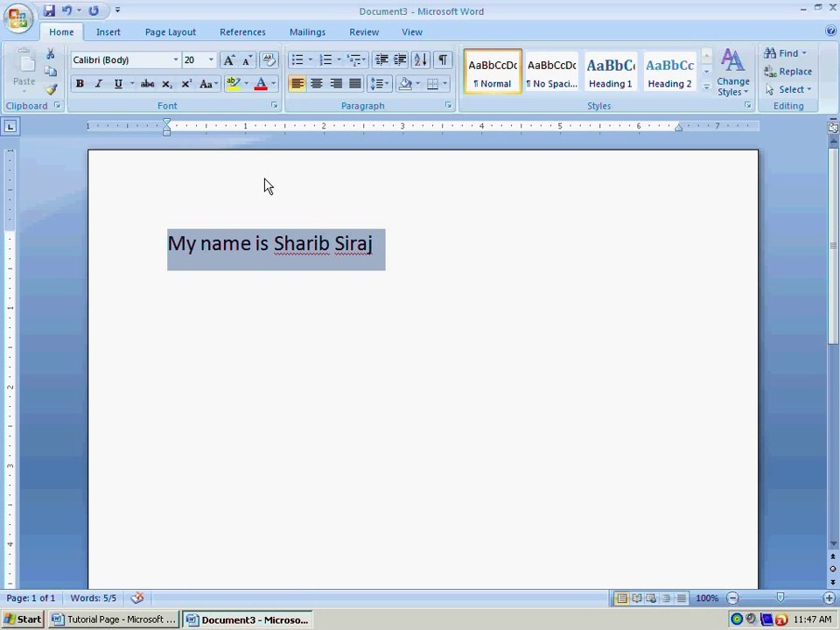Increase paragraph indent
840x630 pixels.
(x=400, y=59)
